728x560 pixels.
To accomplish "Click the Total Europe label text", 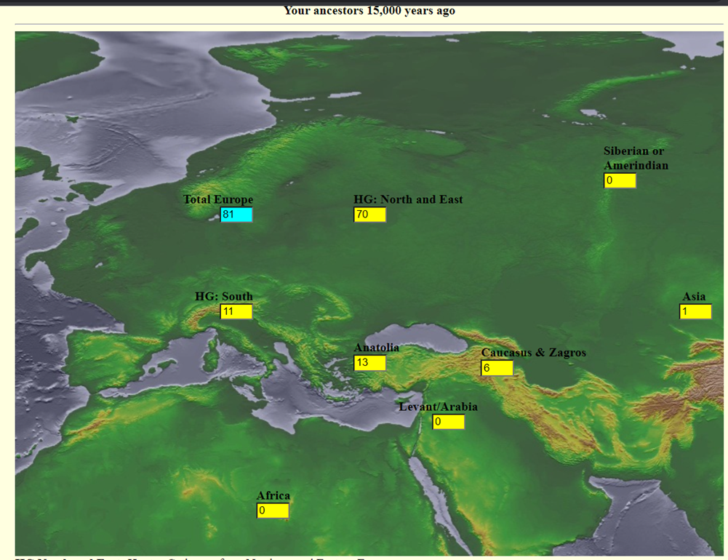I will coord(218,199).
